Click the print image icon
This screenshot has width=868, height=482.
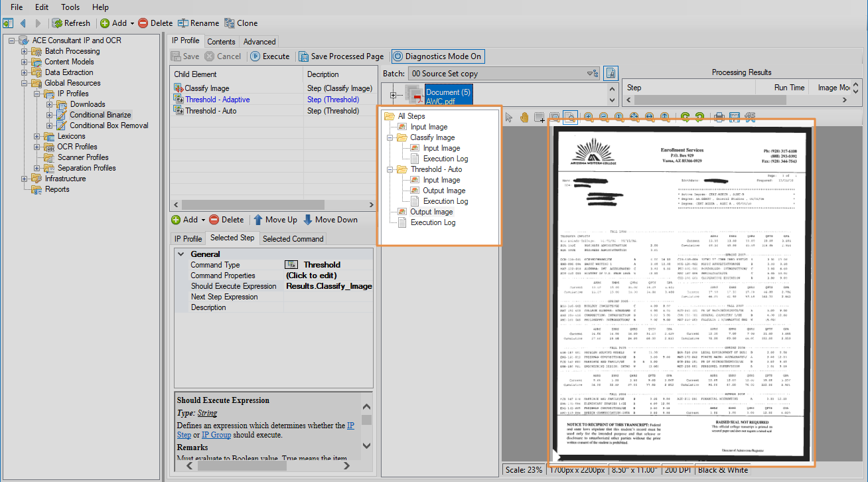point(719,118)
